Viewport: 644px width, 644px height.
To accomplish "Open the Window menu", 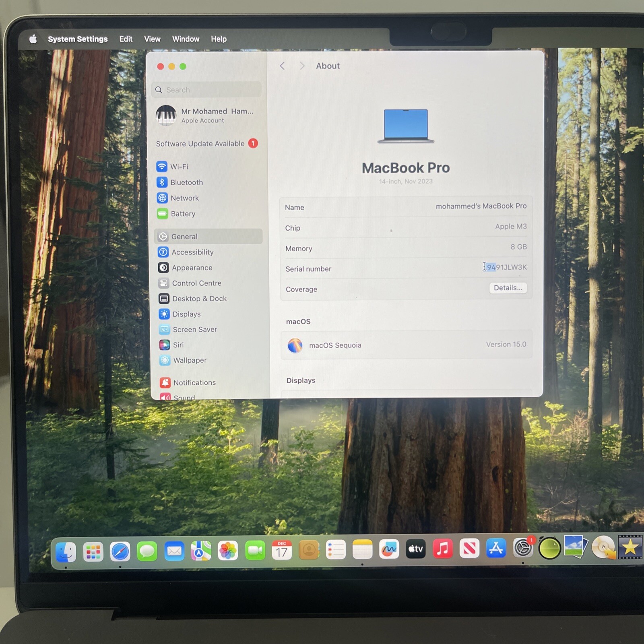I will click(186, 39).
